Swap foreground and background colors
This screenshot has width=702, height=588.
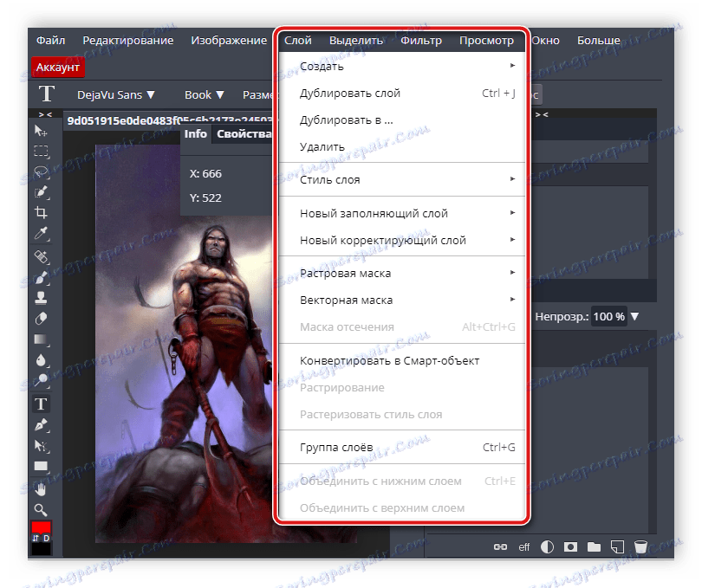pyautogui.click(x=36, y=539)
